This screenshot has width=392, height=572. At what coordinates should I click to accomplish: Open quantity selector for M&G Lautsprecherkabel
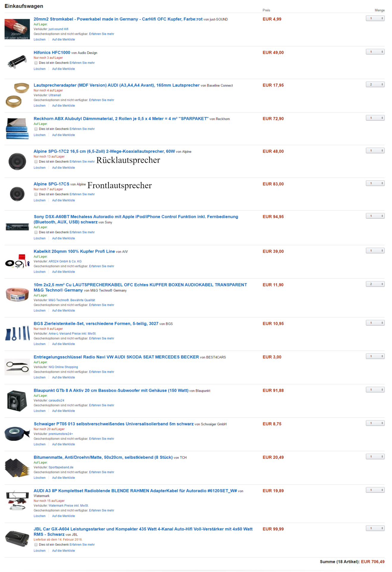click(x=375, y=284)
